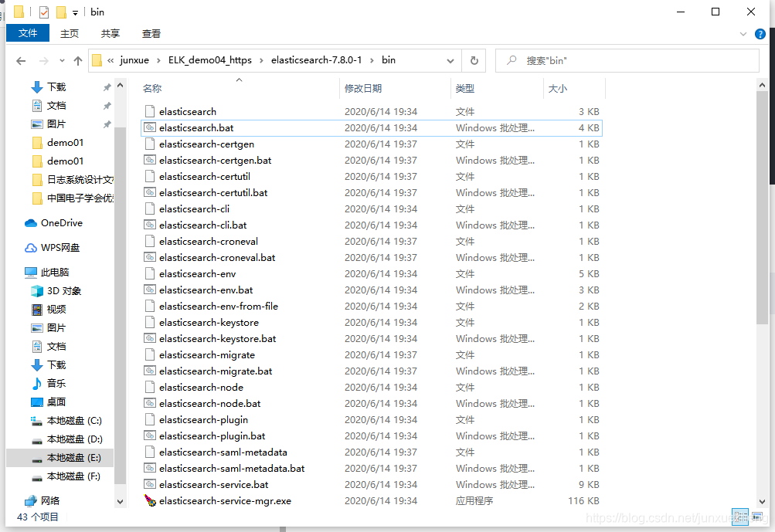Image resolution: width=775 pixels, height=532 pixels.
Task: Open 网络 in navigation pane
Action: pos(50,501)
